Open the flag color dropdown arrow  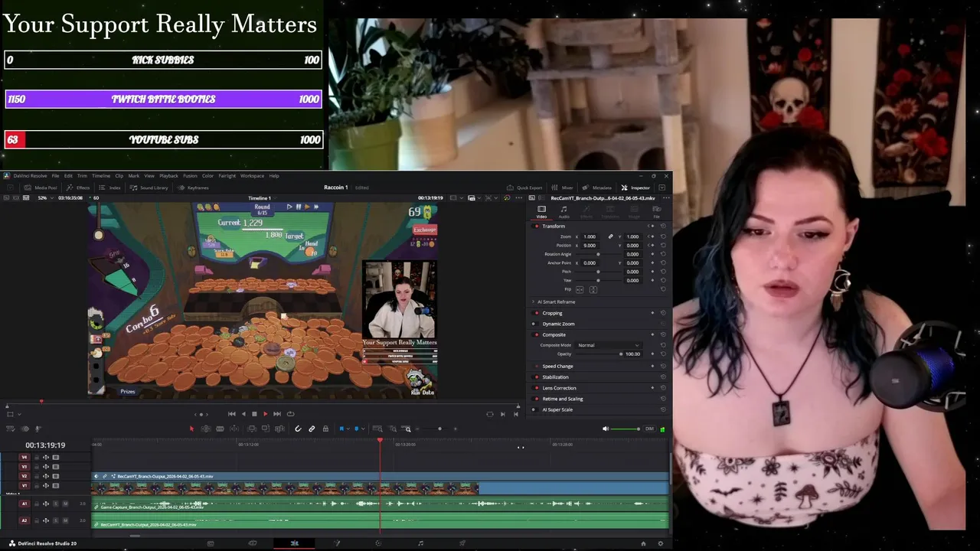pos(348,429)
